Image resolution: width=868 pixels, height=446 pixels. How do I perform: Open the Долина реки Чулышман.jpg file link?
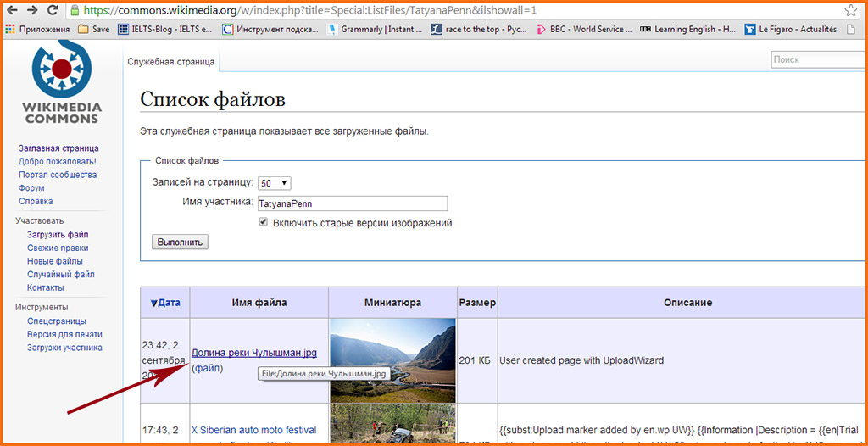[254, 353]
